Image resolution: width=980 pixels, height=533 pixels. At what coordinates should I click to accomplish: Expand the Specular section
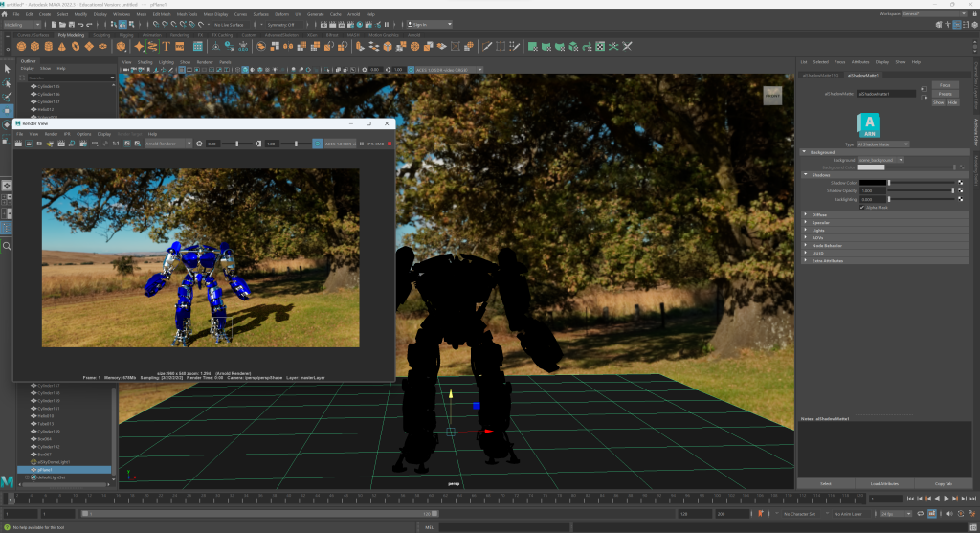(805, 222)
